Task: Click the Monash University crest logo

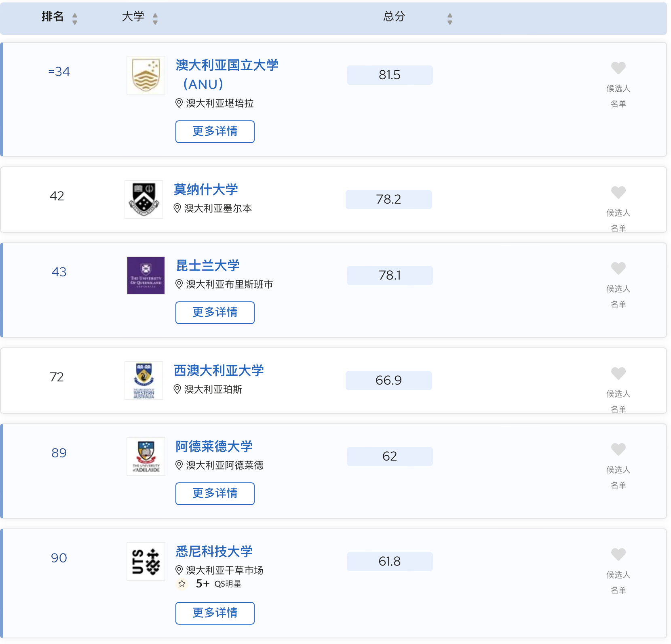Action: coord(144,200)
